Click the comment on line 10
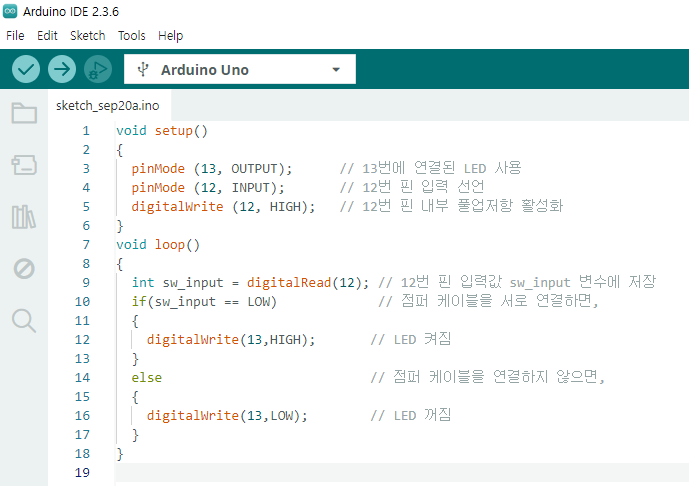 pos(488,301)
